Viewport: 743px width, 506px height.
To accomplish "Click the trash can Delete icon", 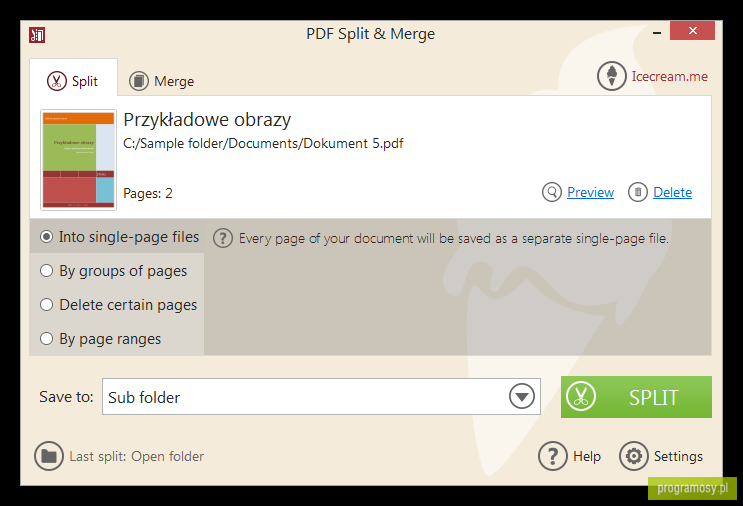I will (x=638, y=192).
